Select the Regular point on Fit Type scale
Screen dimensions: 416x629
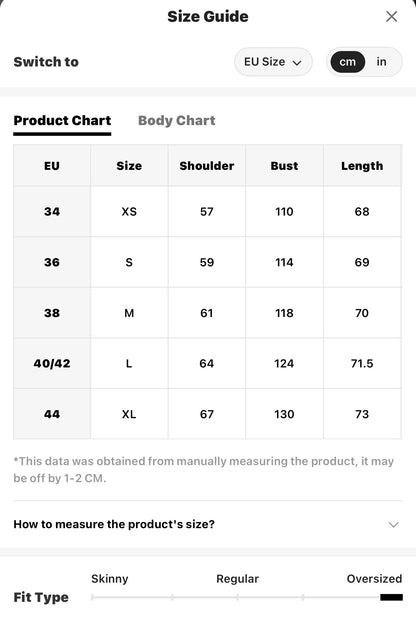coord(237,597)
